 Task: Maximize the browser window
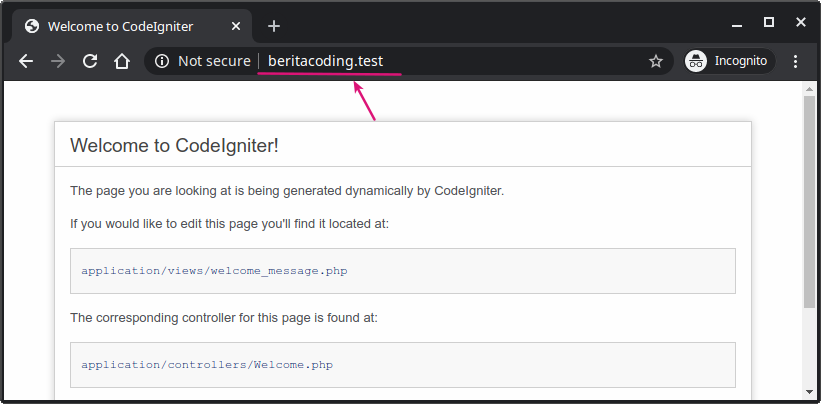(769, 21)
